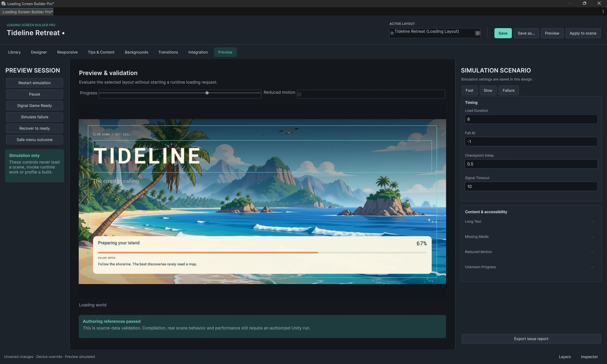Open the Layers panel from status bar
The height and width of the screenshot is (364, 607).
click(565, 357)
